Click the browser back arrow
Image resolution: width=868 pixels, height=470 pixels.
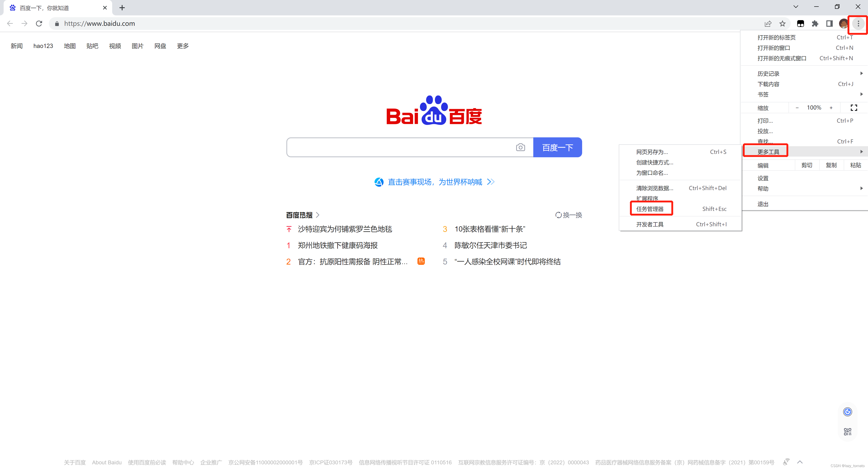coord(10,23)
